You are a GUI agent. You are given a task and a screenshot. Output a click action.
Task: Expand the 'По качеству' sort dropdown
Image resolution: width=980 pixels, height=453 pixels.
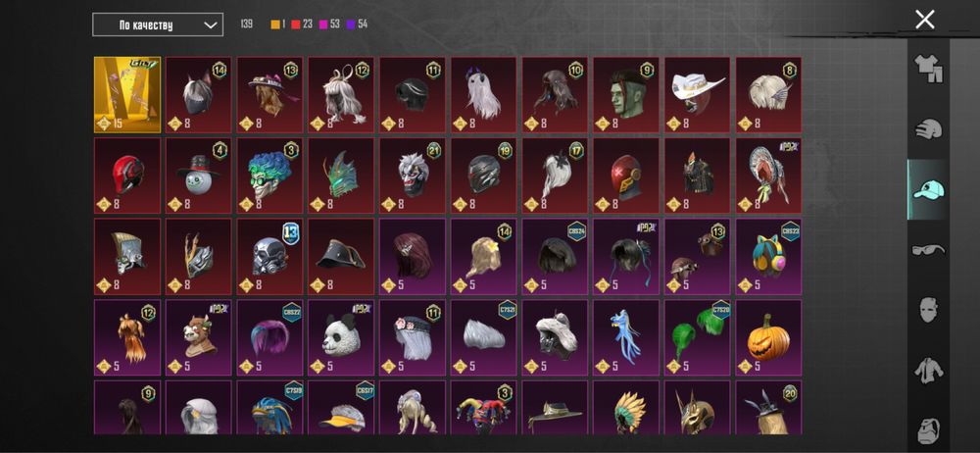(x=158, y=25)
